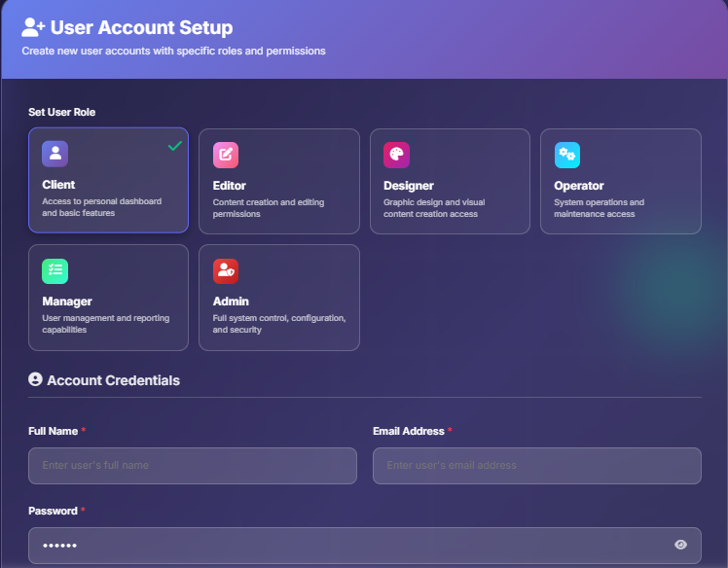
Task: Click the 'Account Credentials' heading text
Action: (x=113, y=380)
